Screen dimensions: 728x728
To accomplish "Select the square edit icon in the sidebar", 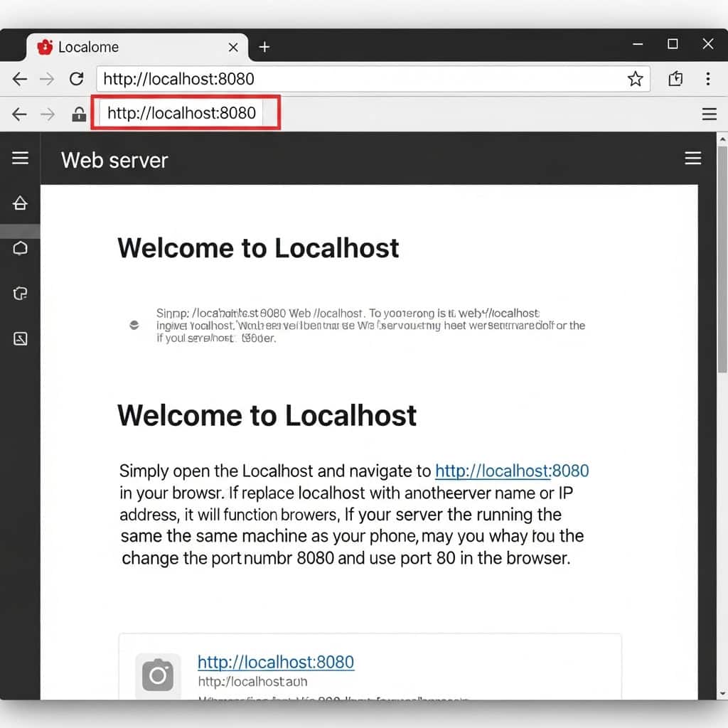I will [20, 338].
